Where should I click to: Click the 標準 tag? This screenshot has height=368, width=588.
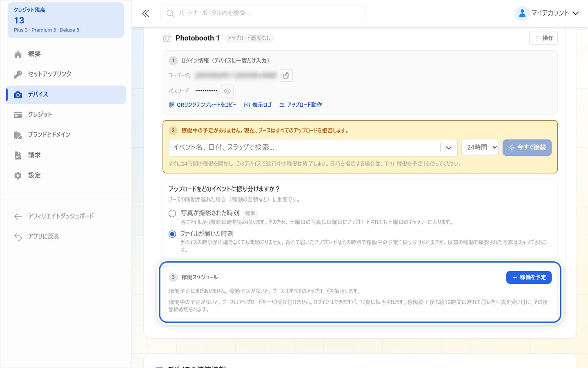(x=250, y=213)
